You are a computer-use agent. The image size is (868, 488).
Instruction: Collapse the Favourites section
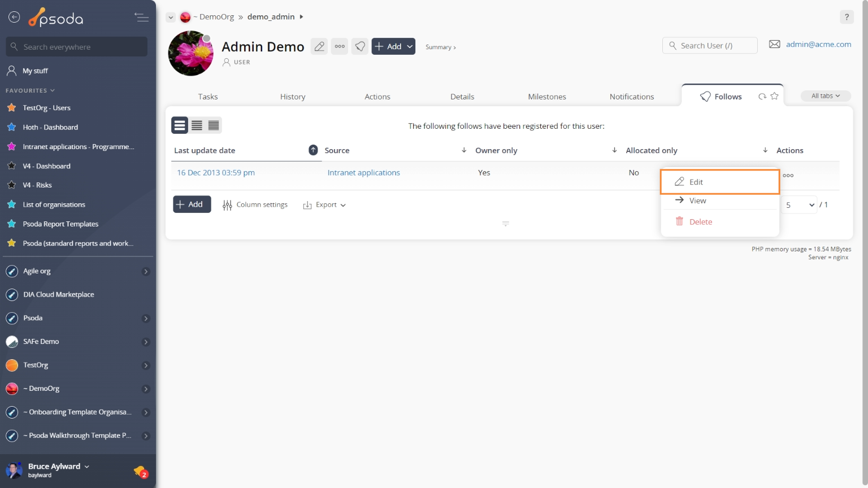30,90
